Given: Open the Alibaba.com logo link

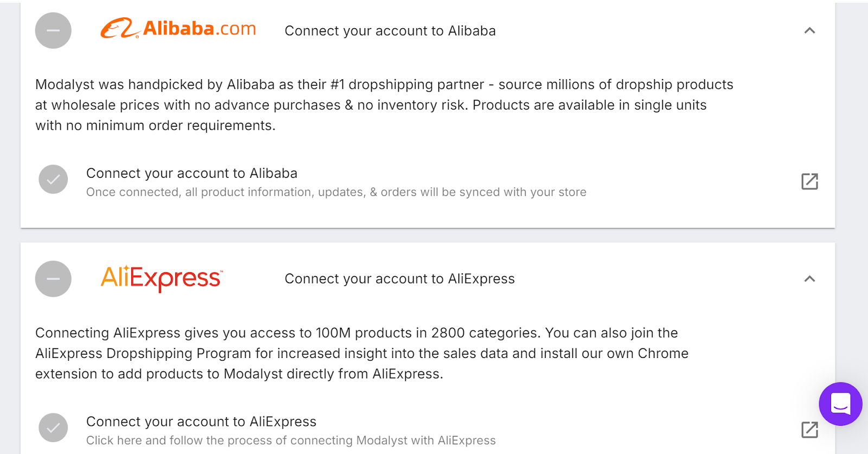Looking at the screenshot, I should pyautogui.click(x=178, y=29).
